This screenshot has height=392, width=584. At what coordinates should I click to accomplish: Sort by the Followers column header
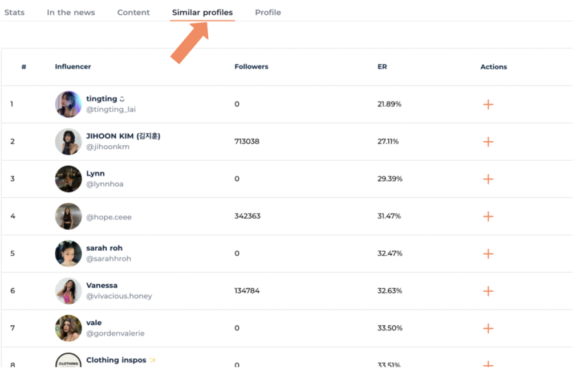[251, 67]
